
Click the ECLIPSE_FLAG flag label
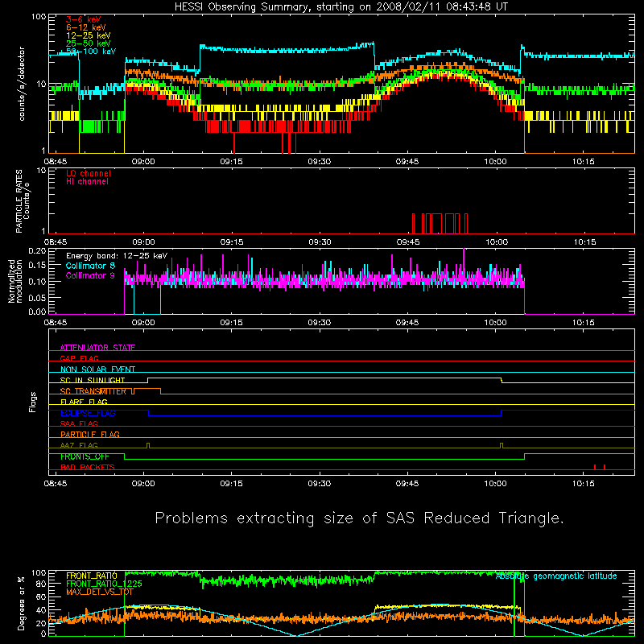click(88, 413)
